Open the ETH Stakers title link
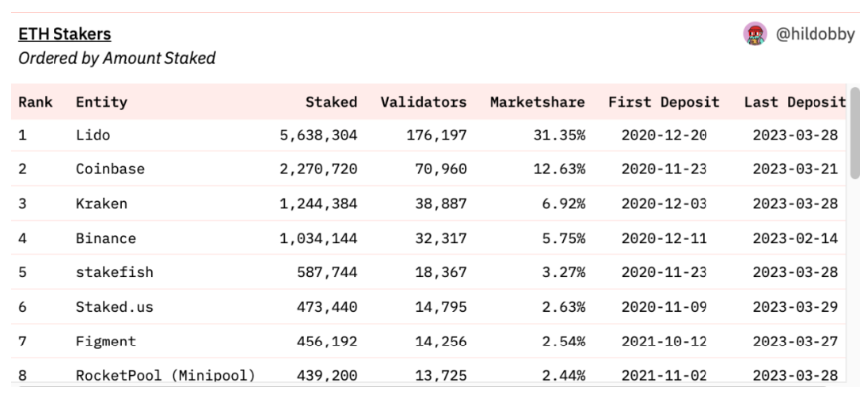Screen dimensions: 868x394 (x=64, y=34)
